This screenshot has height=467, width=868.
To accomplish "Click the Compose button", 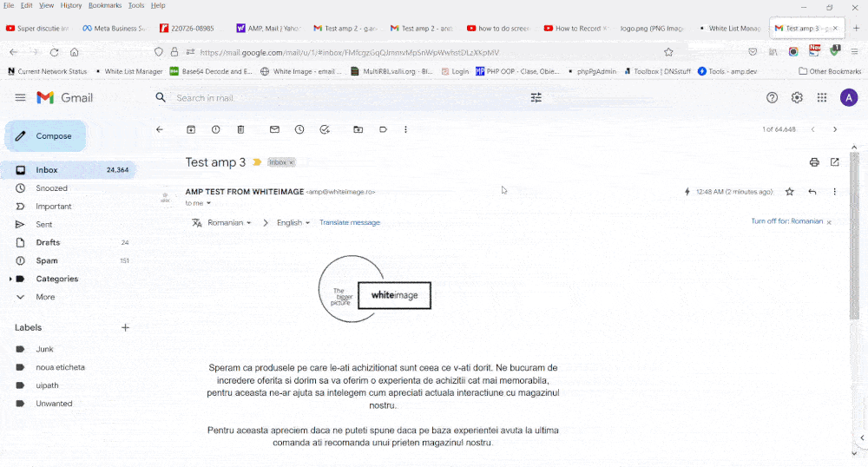I will point(46,136).
